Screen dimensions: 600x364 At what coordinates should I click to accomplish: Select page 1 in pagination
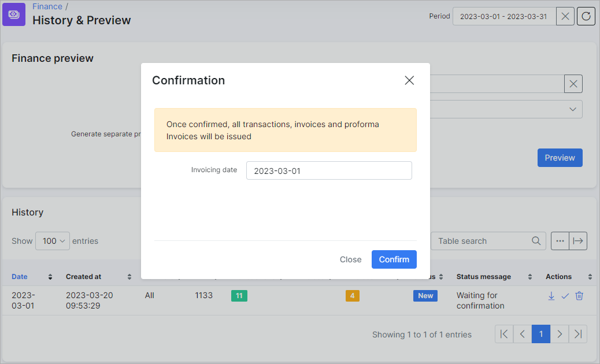click(x=540, y=334)
